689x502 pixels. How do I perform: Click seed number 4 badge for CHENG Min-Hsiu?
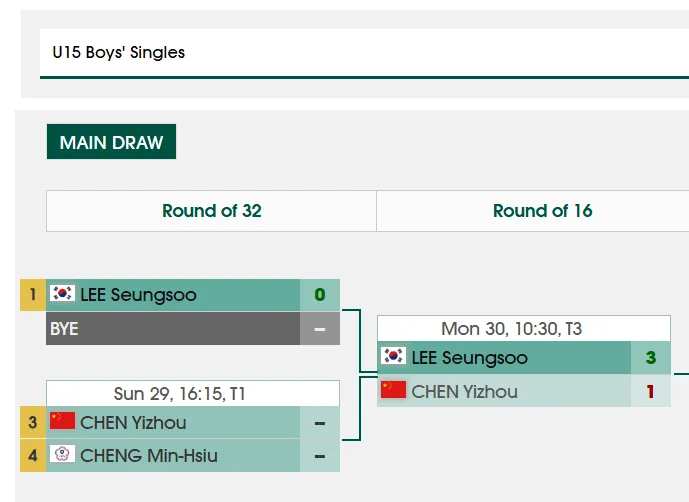point(33,455)
